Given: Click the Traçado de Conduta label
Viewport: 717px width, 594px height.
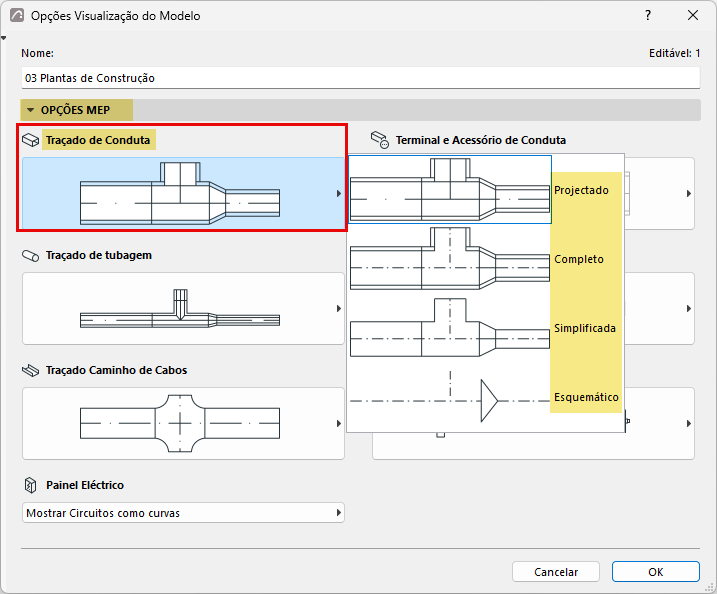Looking at the screenshot, I should point(98,140).
